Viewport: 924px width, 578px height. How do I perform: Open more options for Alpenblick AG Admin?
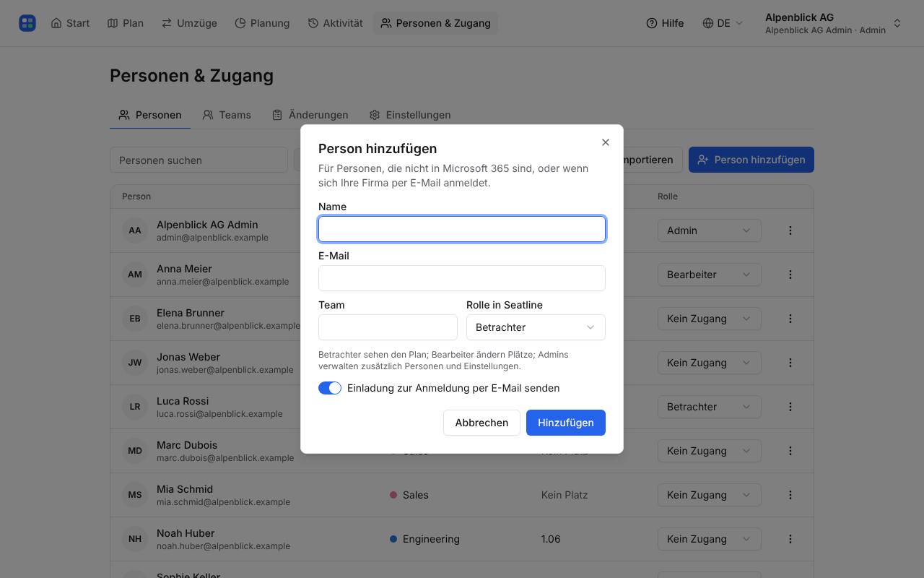790,230
